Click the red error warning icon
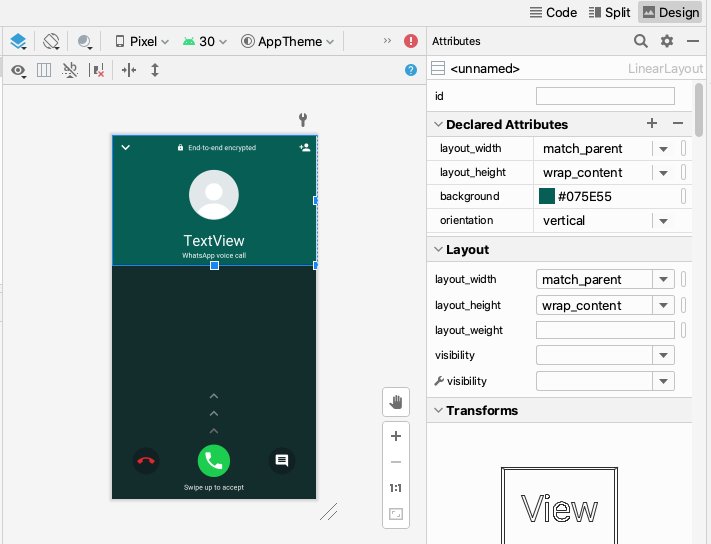711x544 pixels. click(411, 41)
